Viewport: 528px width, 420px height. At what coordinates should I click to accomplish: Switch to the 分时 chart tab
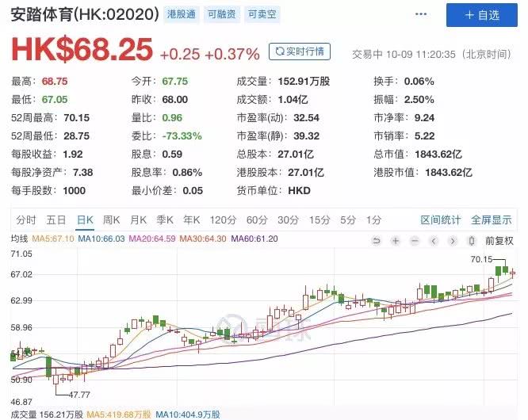(x=26, y=220)
